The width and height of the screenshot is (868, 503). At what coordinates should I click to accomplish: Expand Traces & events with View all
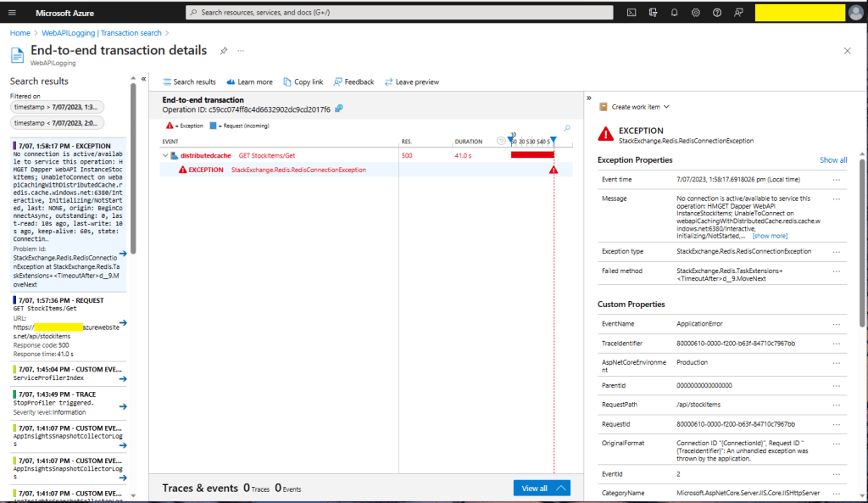click(542, 488)
